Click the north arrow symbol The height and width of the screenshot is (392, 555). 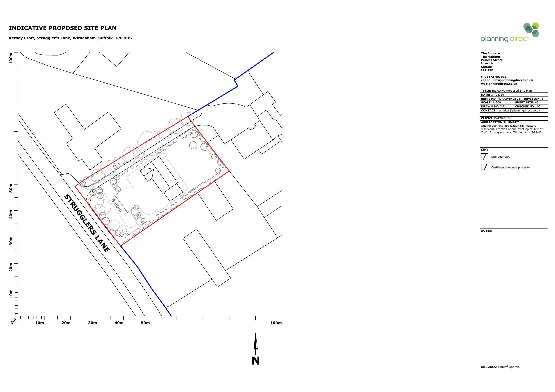point(256,343)
